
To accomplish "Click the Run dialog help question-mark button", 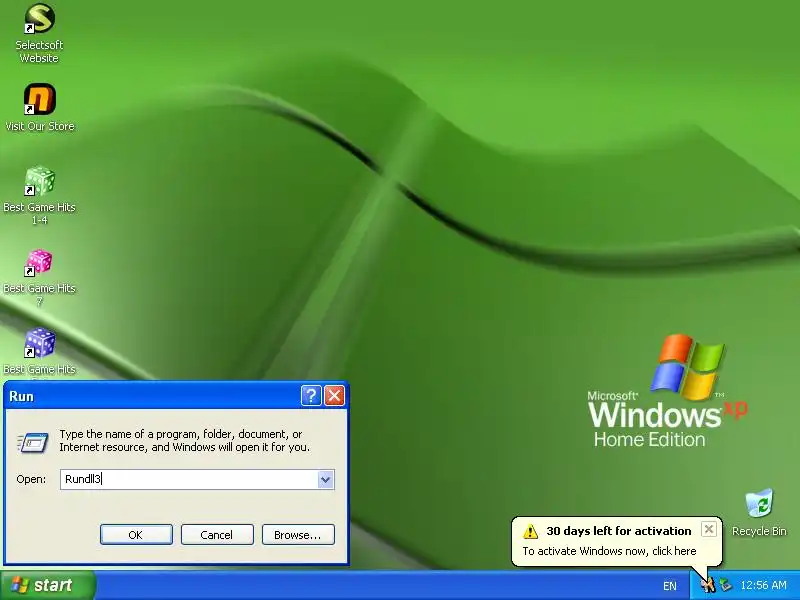I will 311,395.
